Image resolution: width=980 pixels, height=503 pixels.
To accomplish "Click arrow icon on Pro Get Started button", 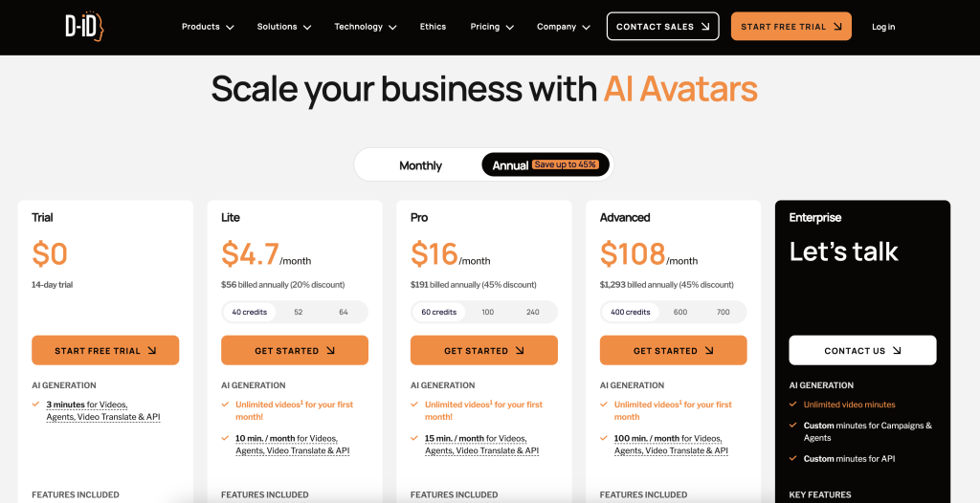I will [x=520, y=351].
